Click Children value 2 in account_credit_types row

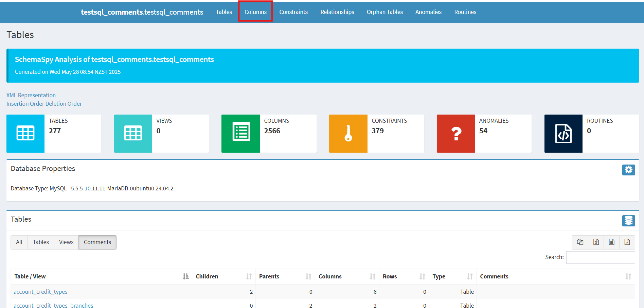[251, 292]
